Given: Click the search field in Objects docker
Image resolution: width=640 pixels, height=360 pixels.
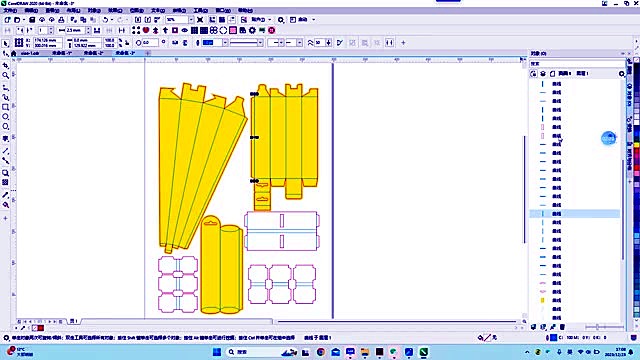Looking at the screenshot, I should 576,64.
